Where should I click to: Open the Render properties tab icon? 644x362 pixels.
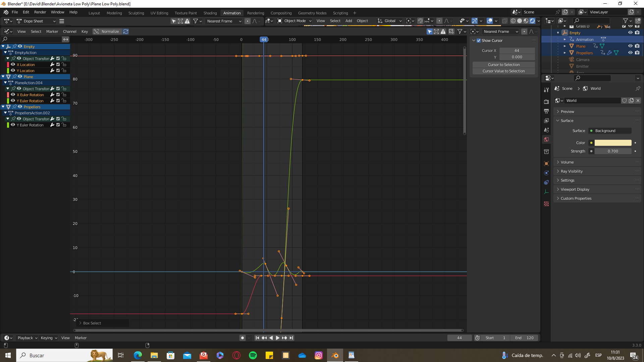(546, 102)
